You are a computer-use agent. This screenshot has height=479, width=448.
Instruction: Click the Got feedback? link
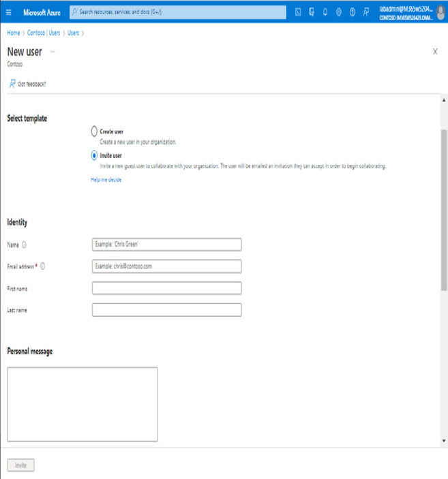pyautogui.click(x=32, y=84)
